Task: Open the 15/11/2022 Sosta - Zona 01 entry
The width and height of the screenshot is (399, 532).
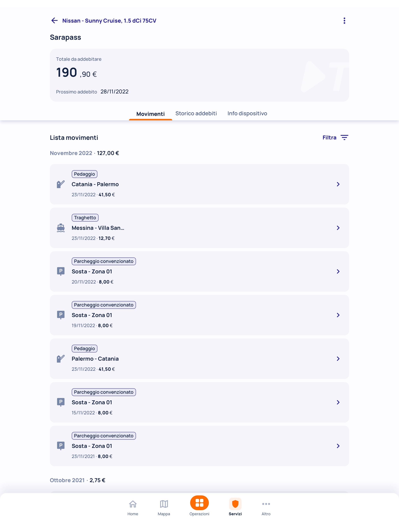Action: [199, 402]
